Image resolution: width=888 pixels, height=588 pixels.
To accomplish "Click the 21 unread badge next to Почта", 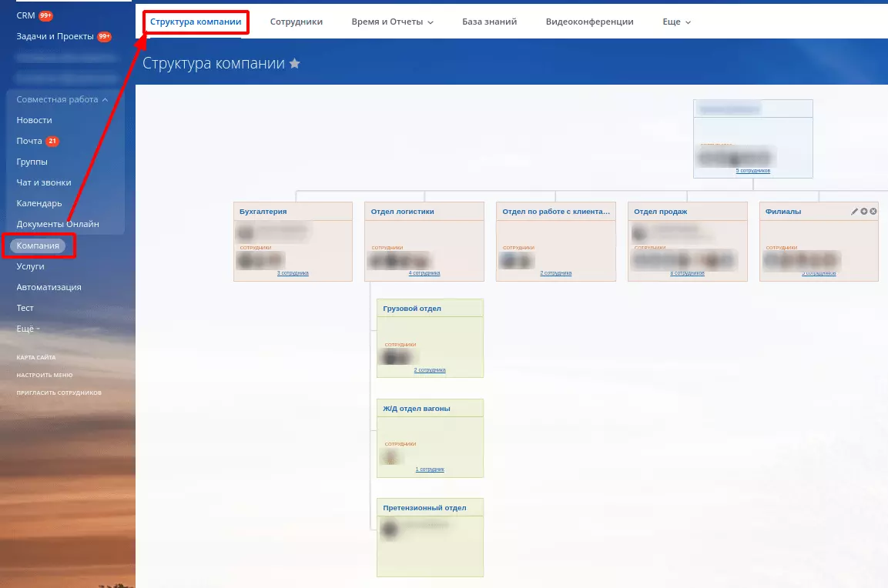I will [52, 141].
